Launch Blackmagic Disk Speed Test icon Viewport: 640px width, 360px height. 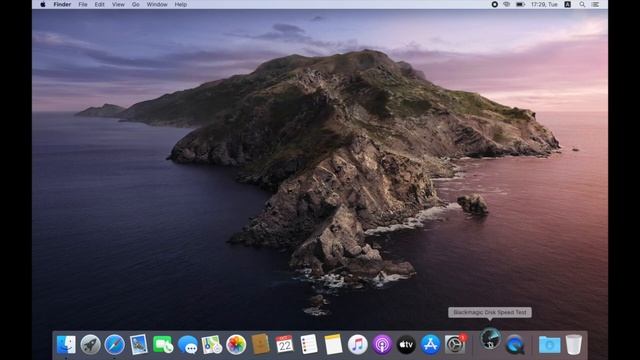(490, 339)
